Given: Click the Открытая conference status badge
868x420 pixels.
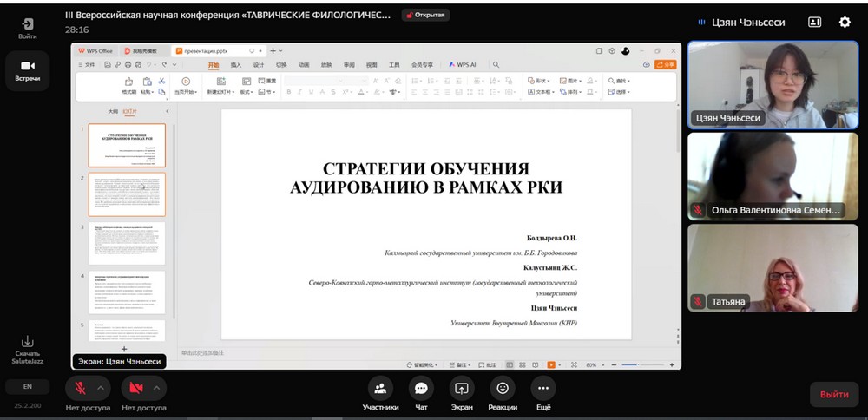Looking at the screenshot, I should [x=425, y=16].
